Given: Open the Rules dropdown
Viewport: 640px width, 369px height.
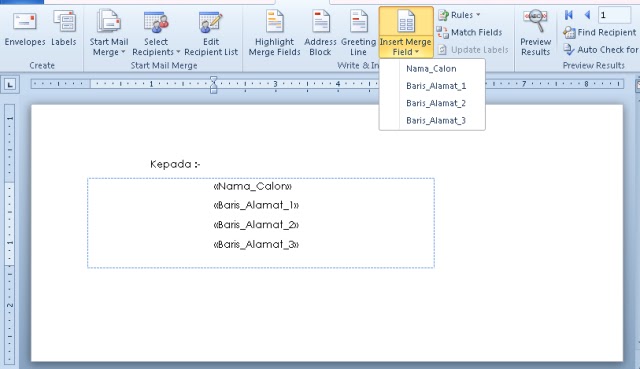Looking at the screenshot, I should point(459,15).
